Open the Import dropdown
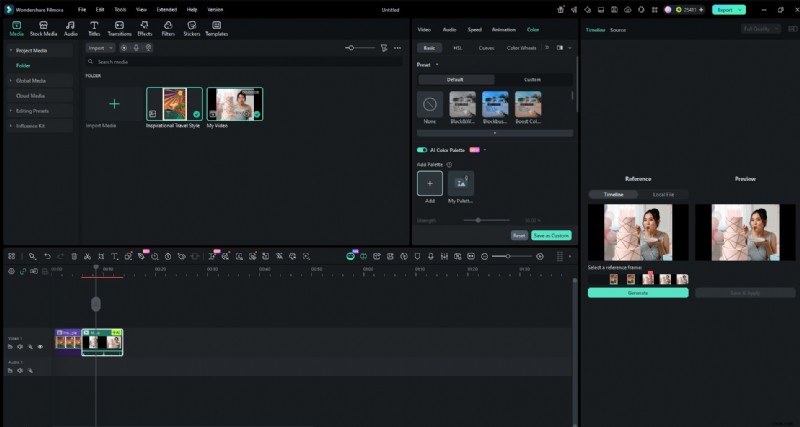800x427 pixels. pyautogui.click(x=100, y=48)
